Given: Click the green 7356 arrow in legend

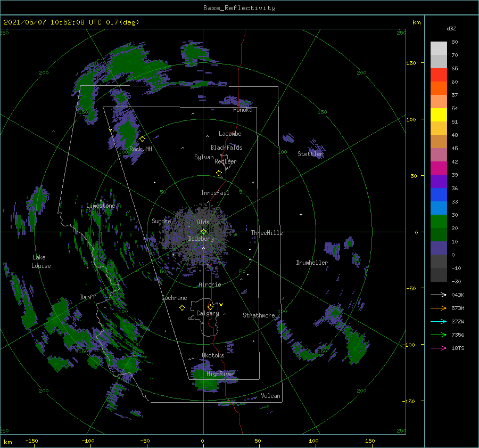Looking at the screenshot, I should (439, 335).
